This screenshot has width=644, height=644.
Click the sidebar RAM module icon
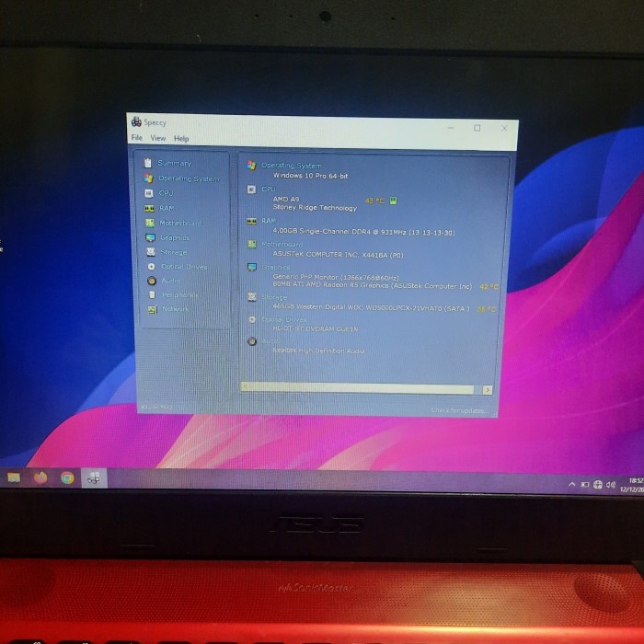point(149,208)
